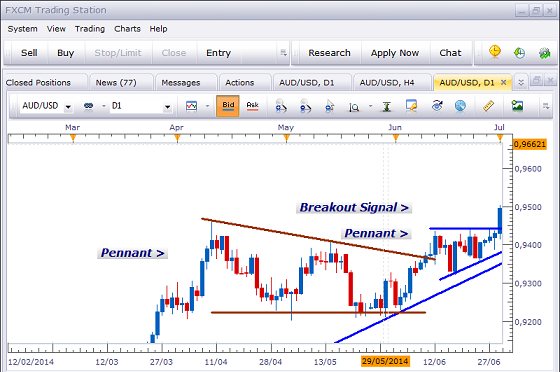This screenshot has height=372, width=560.
Task: Click the eye indicator icon
Action: coord(437,106)
